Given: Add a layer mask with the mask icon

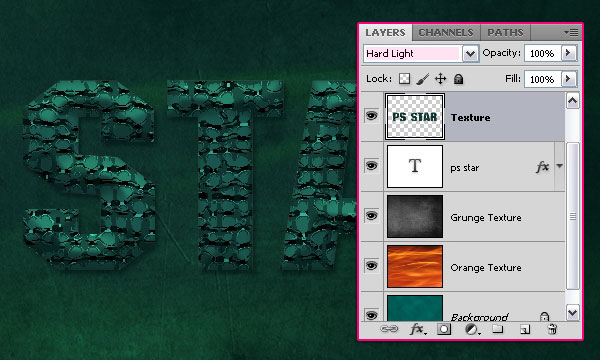Looking at the screenshot, I should 444,329.
